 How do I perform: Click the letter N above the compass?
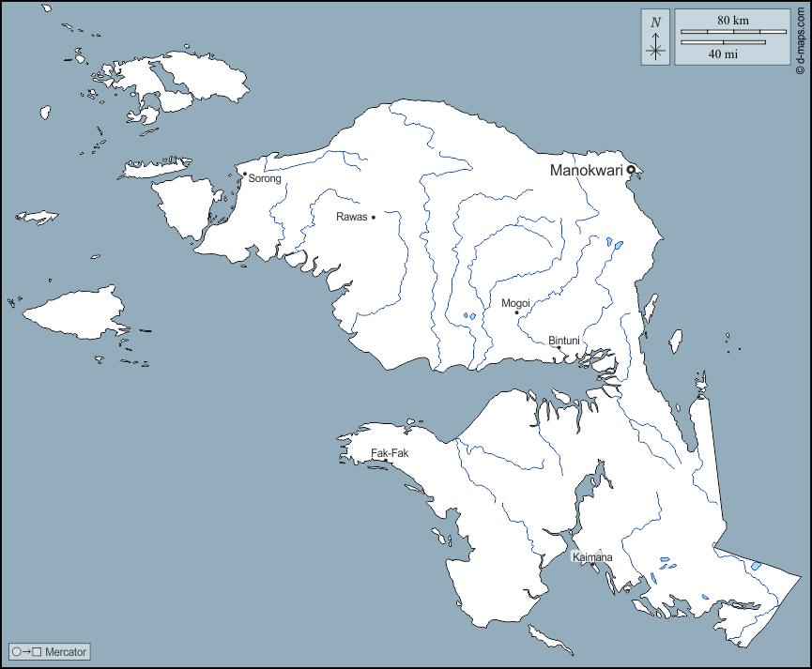[x=656, y=23]
